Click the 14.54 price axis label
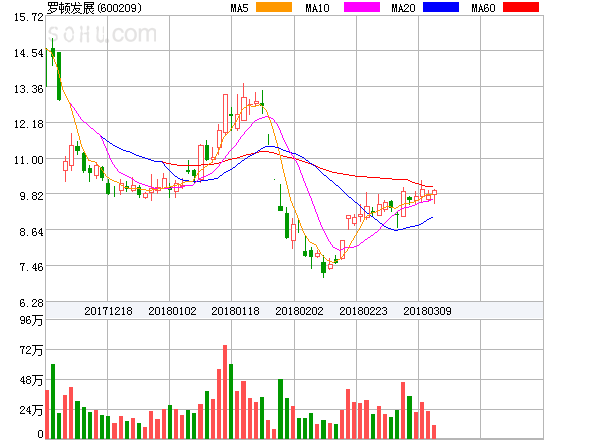The height and width of the screenshot is (440, 600). point(29,53)
